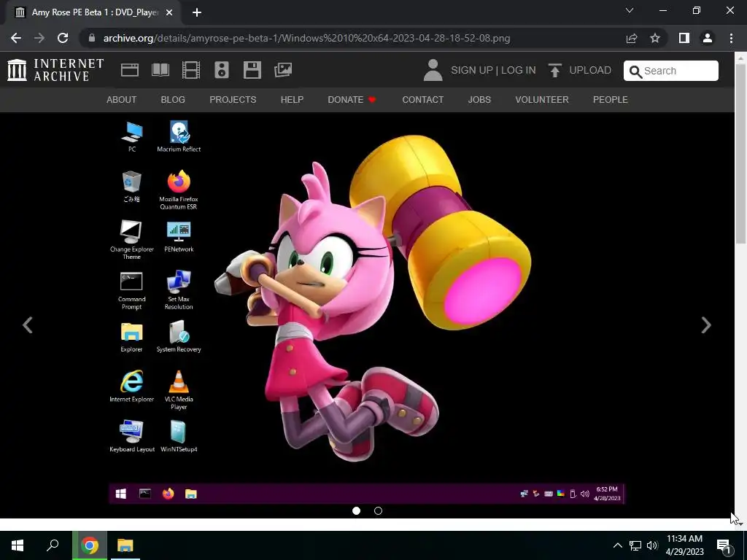Viewport: 747px width, 560px height.
Task: Bookmark this page with the star icon
Action: pyautogui.click(x=655, y=38)
